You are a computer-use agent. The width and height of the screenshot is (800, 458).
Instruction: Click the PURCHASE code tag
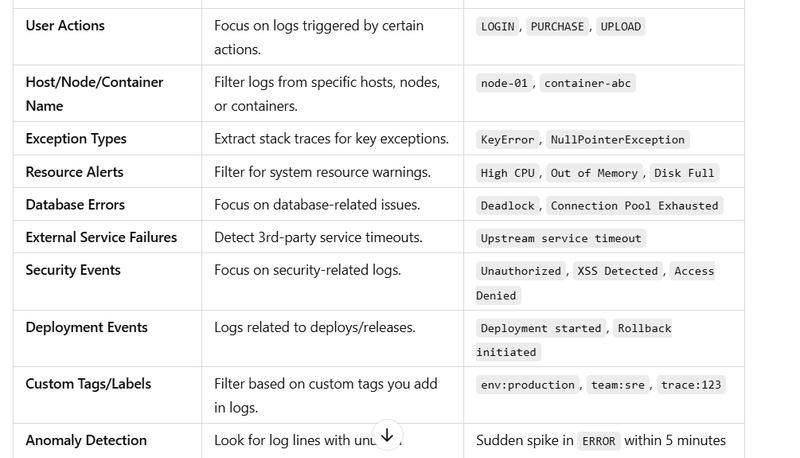point(557,27)
